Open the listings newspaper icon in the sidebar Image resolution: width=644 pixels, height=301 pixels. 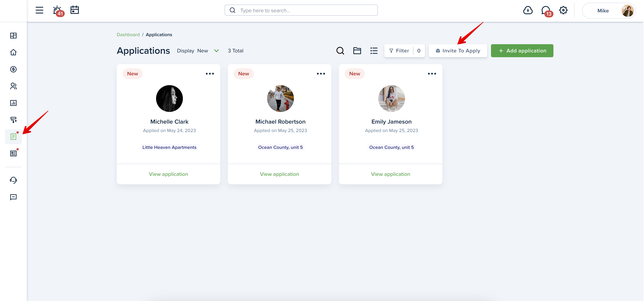tap(13, 153)
